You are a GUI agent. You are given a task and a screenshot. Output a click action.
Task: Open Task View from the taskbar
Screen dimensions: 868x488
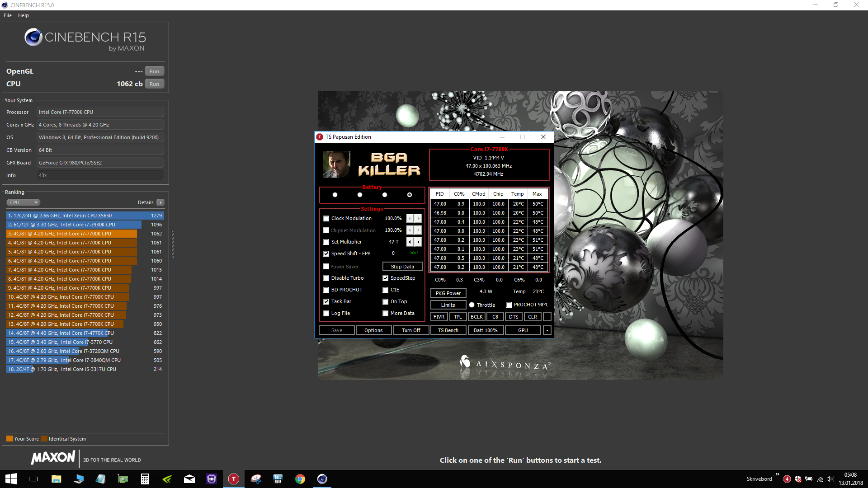(33, 479)
